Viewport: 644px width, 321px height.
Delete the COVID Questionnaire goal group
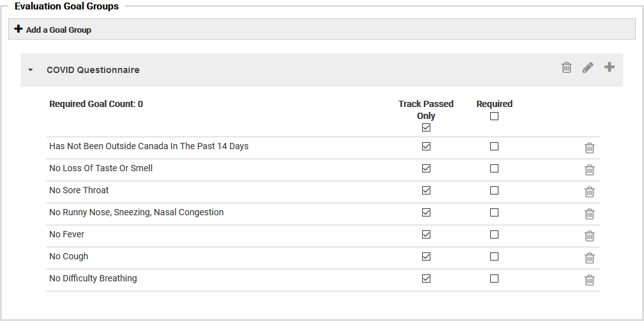566,67
